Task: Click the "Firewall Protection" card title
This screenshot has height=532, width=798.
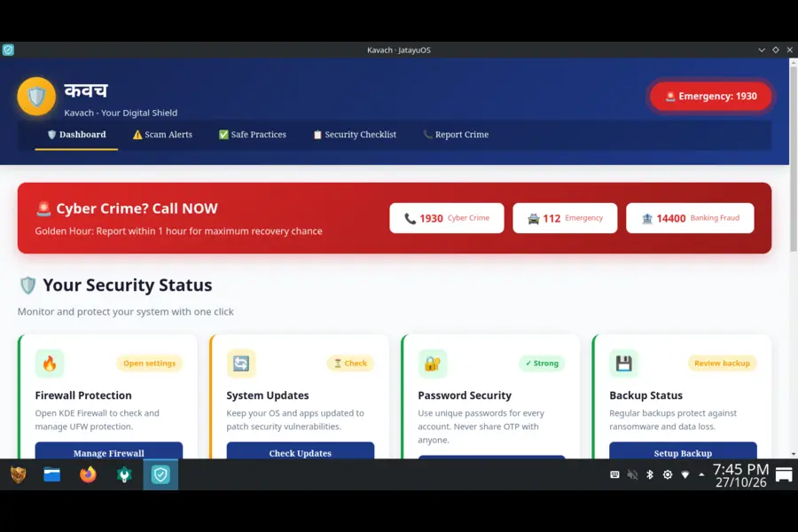Action: (83, 395)
